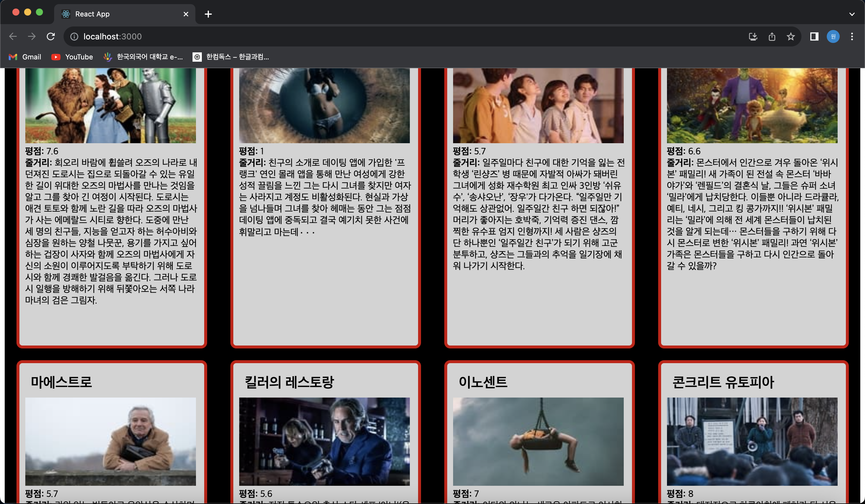Open a new tab with the plus button

(208, 14)
